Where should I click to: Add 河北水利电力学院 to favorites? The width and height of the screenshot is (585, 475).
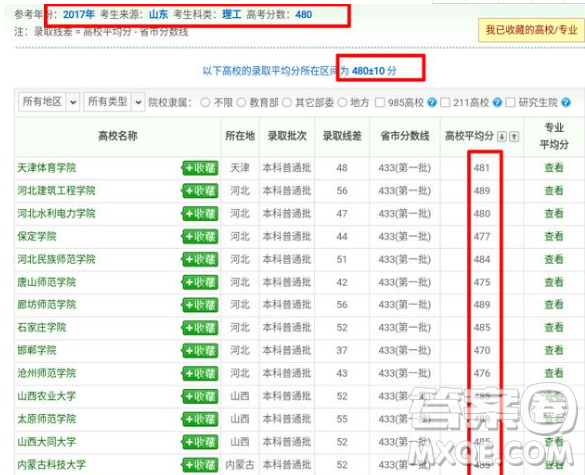[200, 214]
